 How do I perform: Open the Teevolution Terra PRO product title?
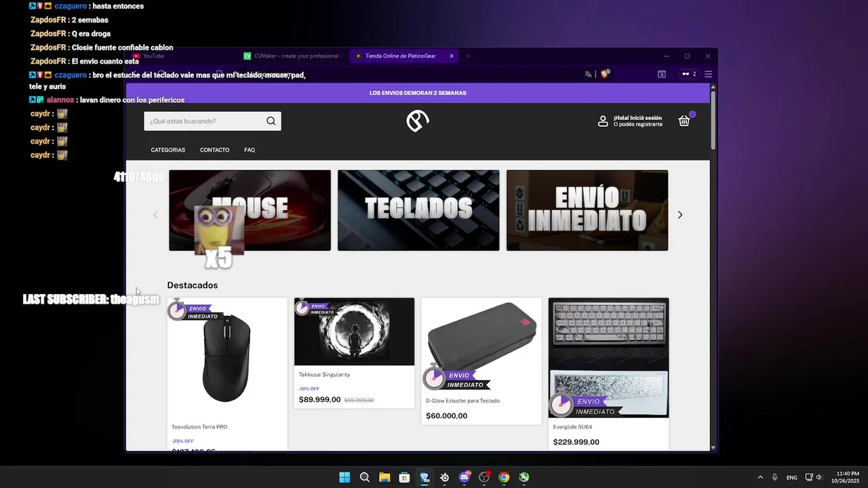tap(199, 427)
